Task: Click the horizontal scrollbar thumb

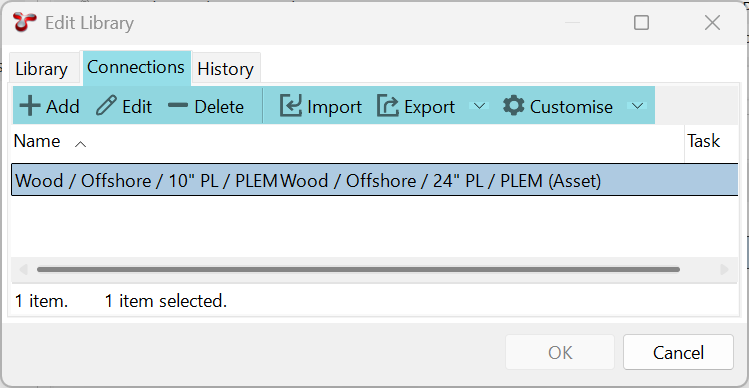Action: [358, 269]
